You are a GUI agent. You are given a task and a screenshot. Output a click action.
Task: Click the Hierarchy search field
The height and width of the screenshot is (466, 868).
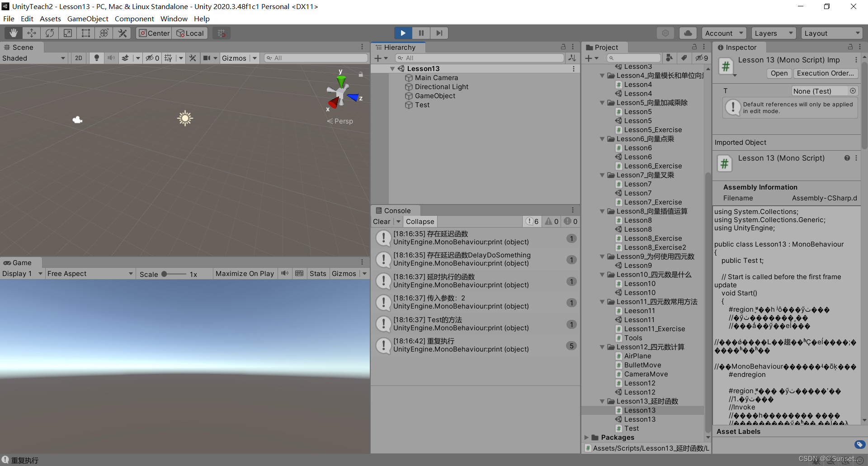coord(479,58)
